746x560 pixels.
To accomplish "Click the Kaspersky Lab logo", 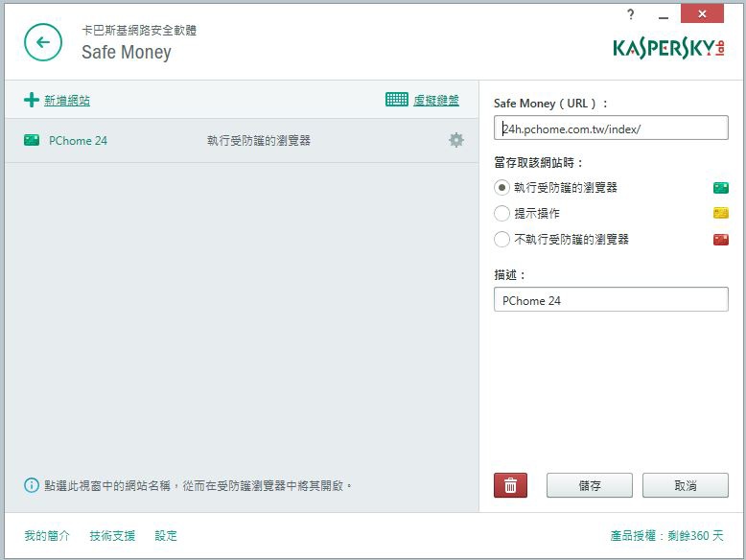I will (x=668, y=48).
